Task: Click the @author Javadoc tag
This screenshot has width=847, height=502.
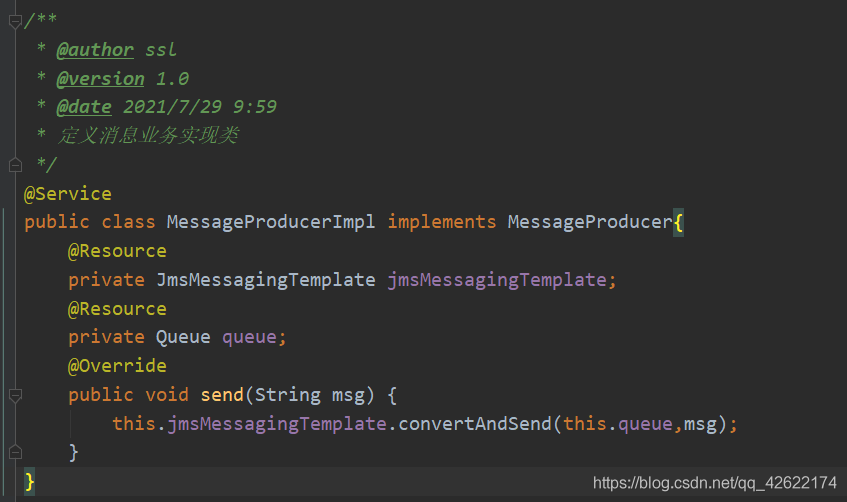Action: tap(95, 49)
